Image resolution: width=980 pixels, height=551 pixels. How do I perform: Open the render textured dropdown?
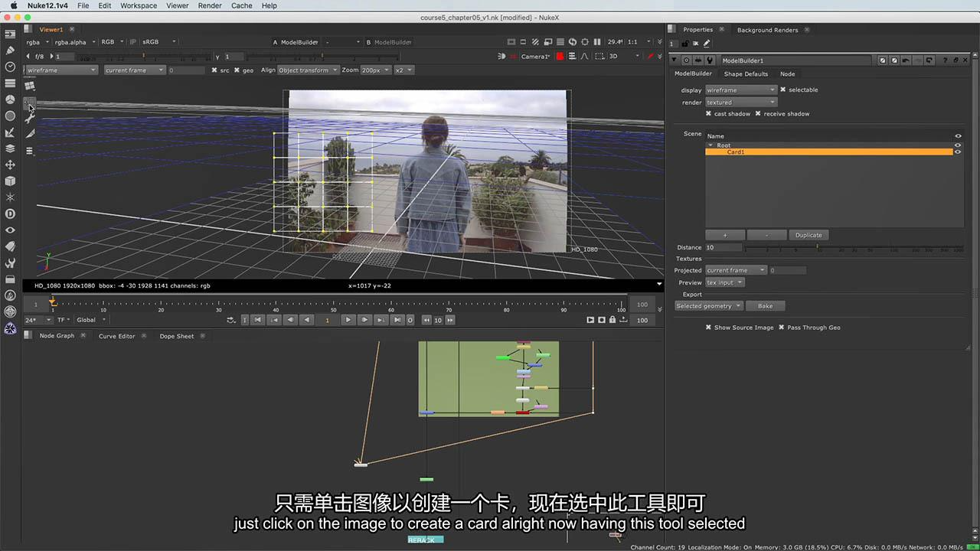click(740, 103)
